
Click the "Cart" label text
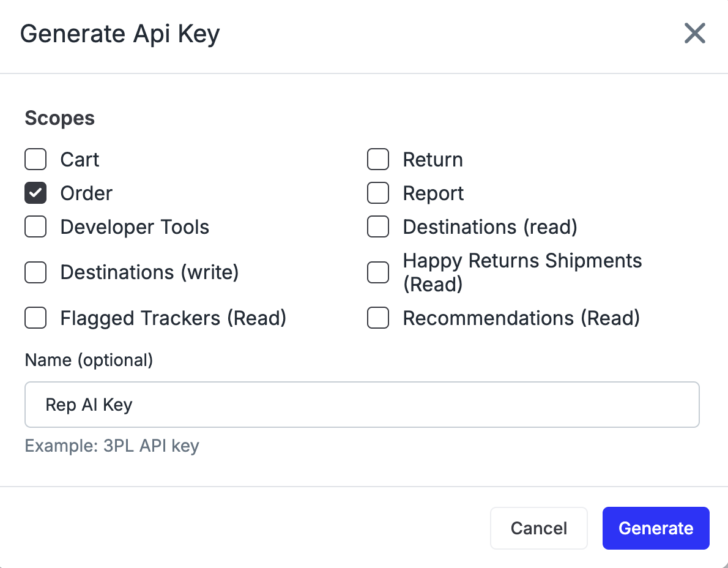click(x=80, y=160)
